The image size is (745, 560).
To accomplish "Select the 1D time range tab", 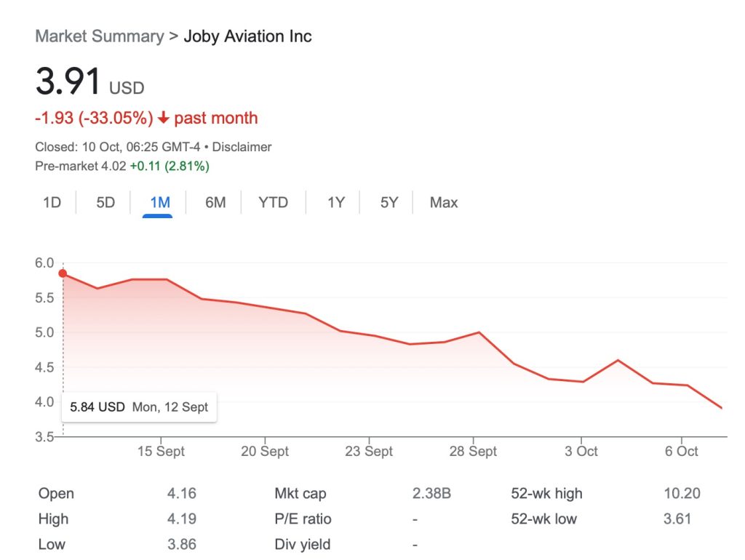I will 52,202.
